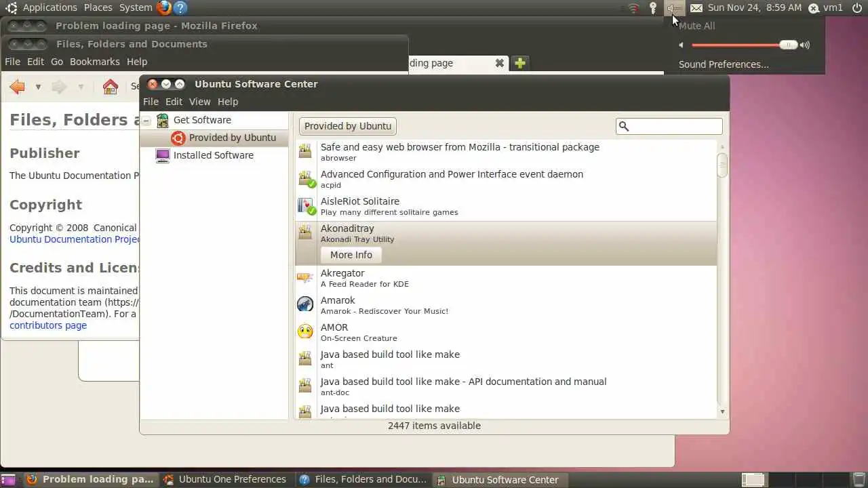Open the network wireless indicator
The height and width of the screenshot is (488, 868).
click(633, 8)
